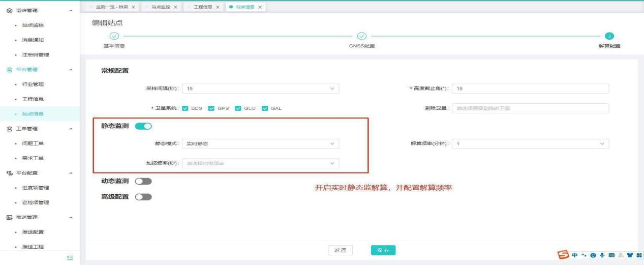Open the 解算频率 dropdown
The height and width of the screenshot is (265, 644).
click(530, 144)
